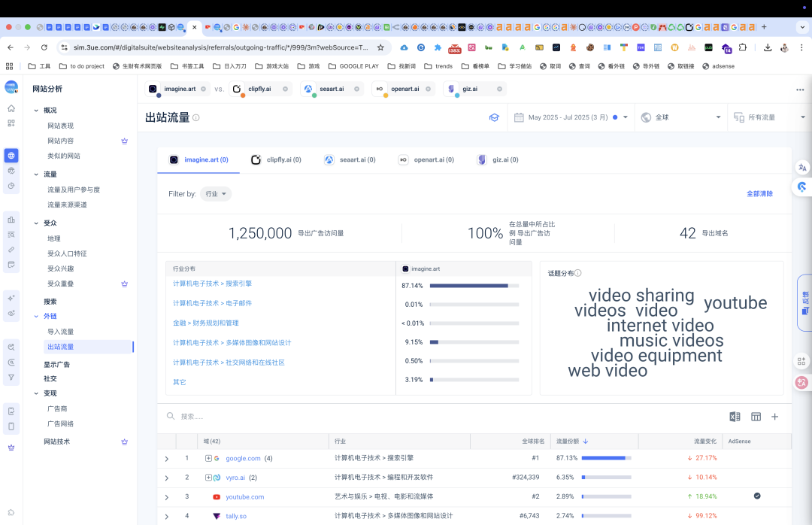Open the graduation cap tutorial icon
Screen dimensions: 812x525
click(494, 117)
